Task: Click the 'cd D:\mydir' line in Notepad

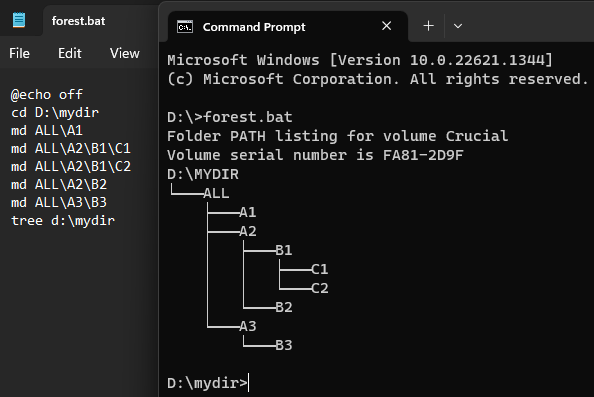Action: (55, 113)
